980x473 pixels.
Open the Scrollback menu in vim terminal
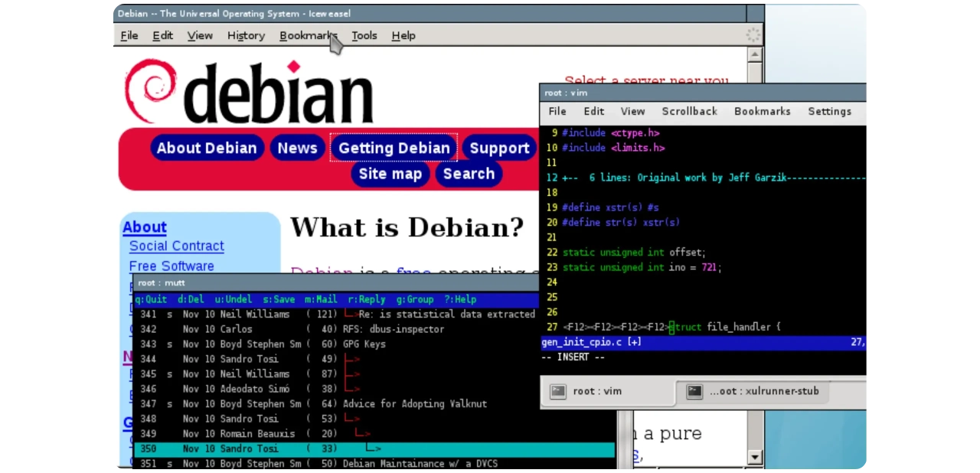click(690, 111)
